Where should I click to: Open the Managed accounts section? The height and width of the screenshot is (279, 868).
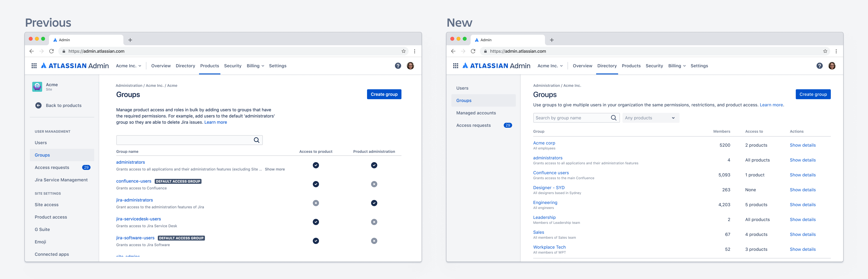point(476,113)
